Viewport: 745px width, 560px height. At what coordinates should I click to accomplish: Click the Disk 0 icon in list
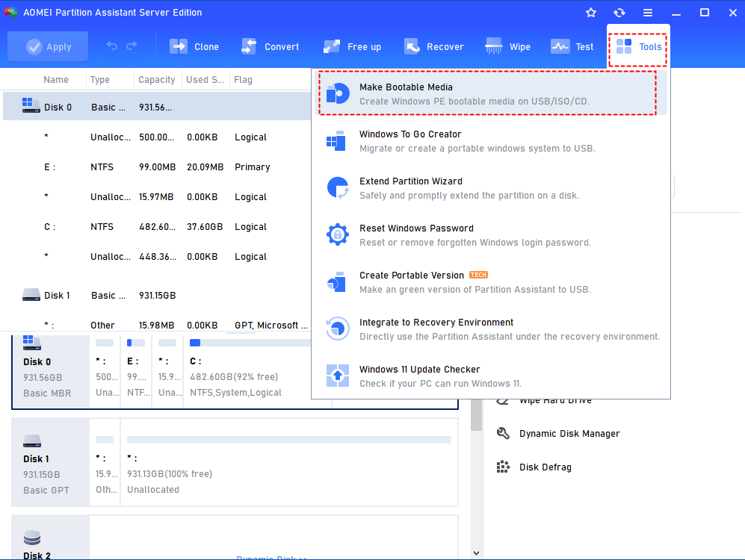click(x=31, y=105)
